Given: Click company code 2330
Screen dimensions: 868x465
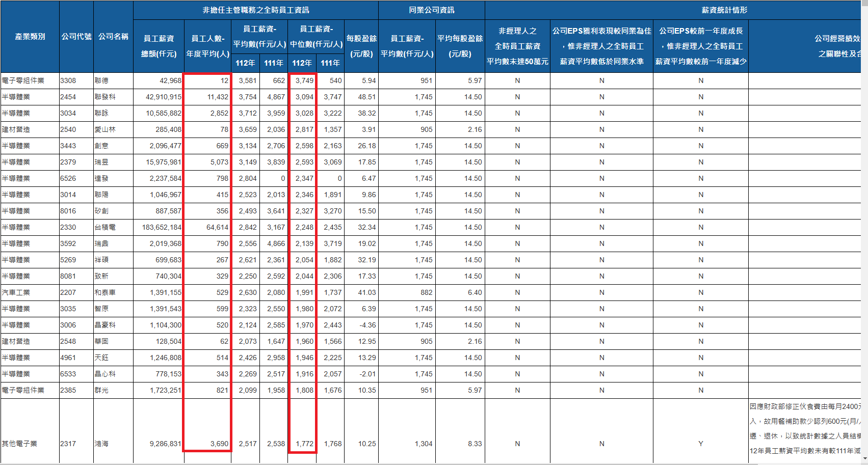Looking at the screenshot, I should click(68, 227).
